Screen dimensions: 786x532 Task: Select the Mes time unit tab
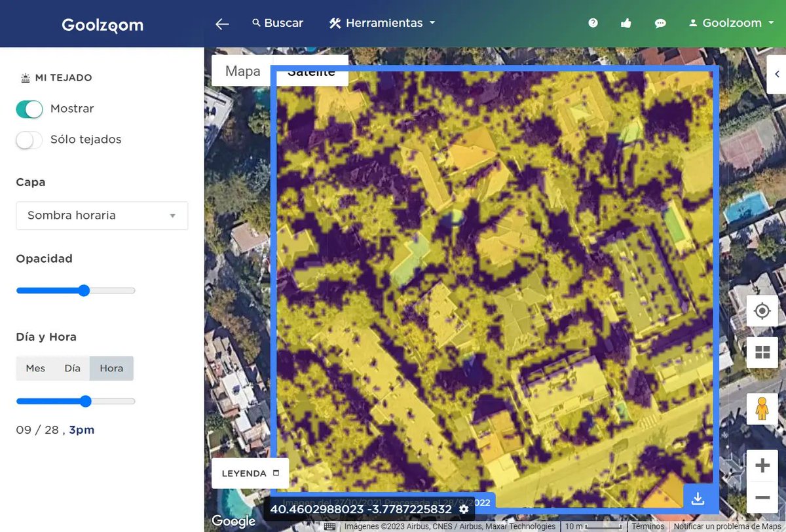point(35,368)
